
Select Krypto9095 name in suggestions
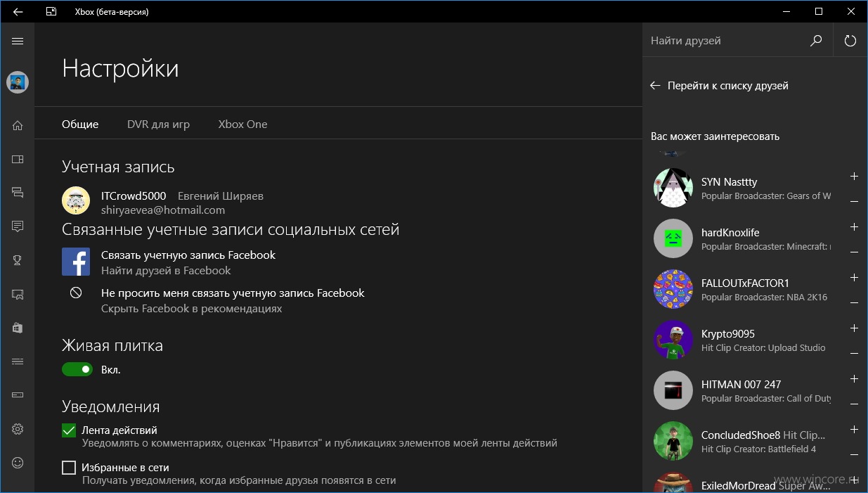coord(728,333)
